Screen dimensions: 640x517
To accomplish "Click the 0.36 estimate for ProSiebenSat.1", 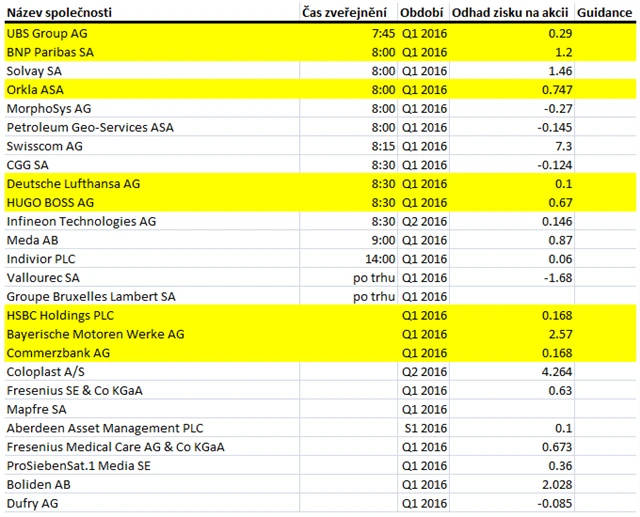I will point(560,465).
